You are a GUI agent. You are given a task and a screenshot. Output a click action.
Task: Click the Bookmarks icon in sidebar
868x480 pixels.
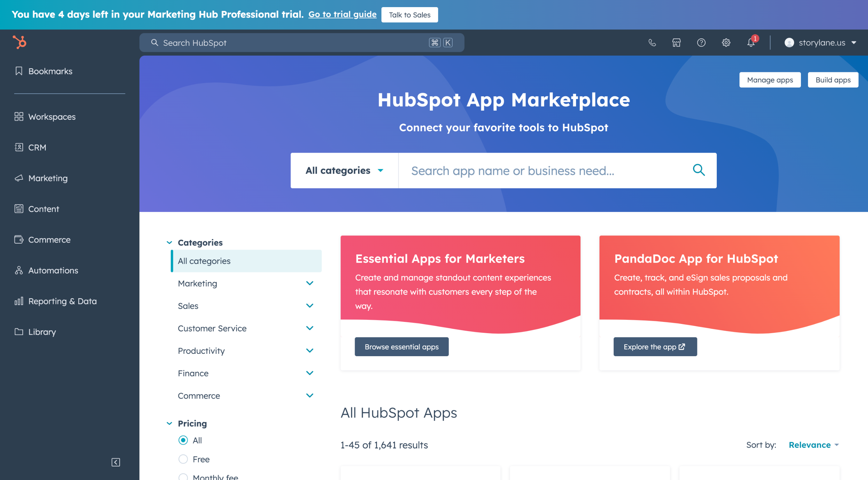tap(19, 71)
